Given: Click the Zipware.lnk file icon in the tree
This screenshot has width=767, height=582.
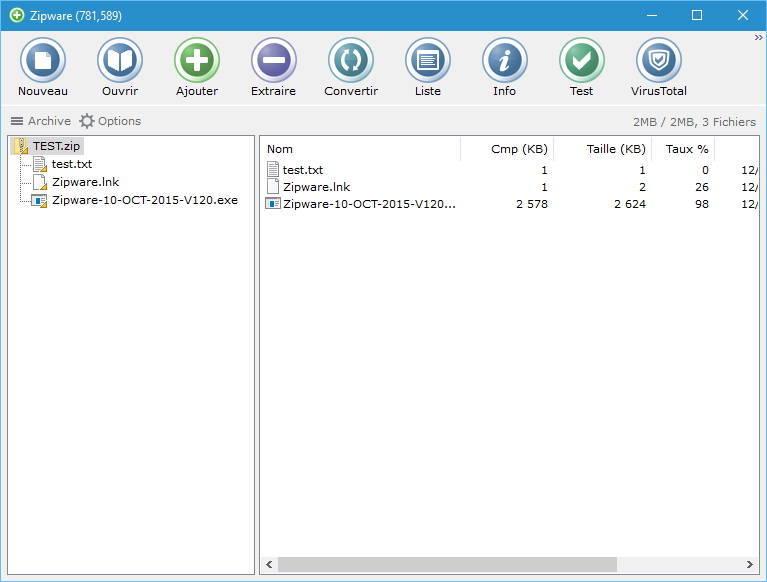Looking at the screenshot, I should 40,182.
